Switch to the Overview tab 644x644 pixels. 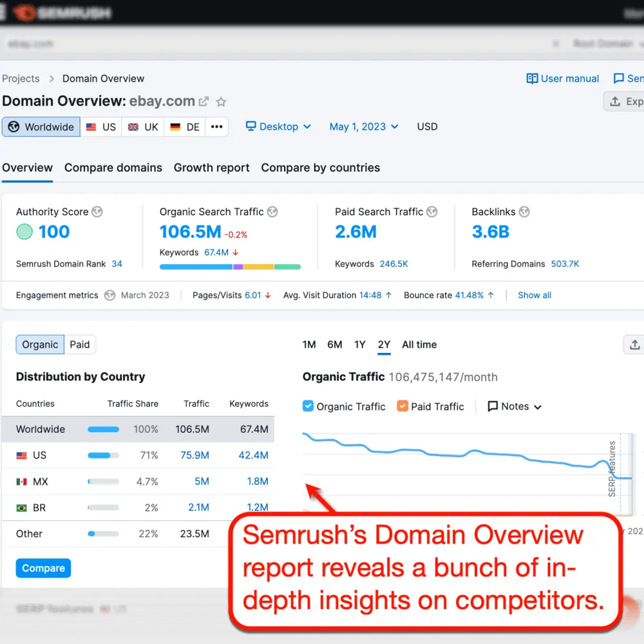click(27, 168)
